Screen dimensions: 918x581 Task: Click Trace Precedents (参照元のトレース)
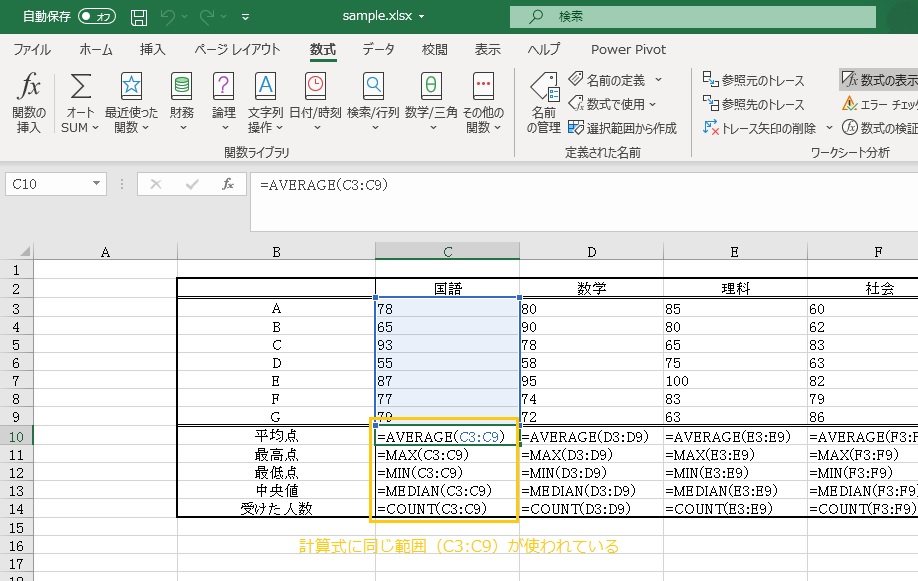[x=754, y=80]
